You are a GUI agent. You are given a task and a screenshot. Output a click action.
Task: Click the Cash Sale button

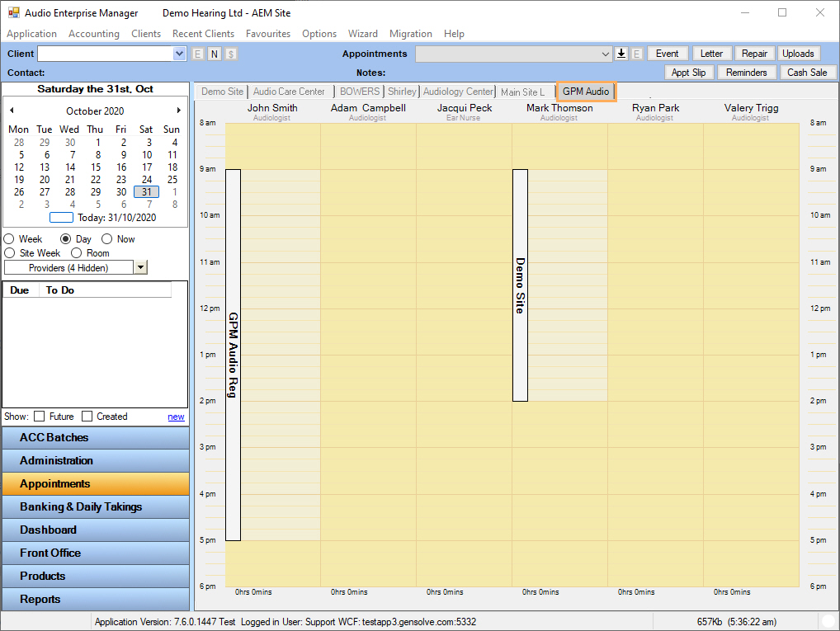coord(807,73)
